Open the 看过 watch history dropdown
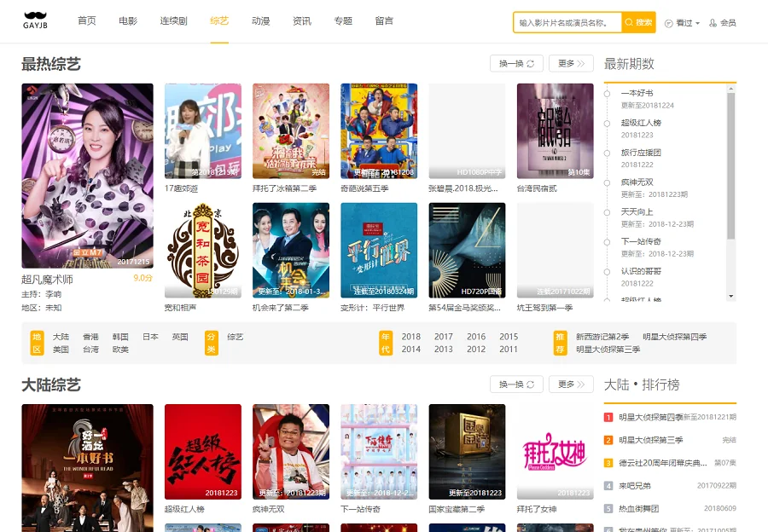This screenshot has height=532, width=768. coord(682,23)
